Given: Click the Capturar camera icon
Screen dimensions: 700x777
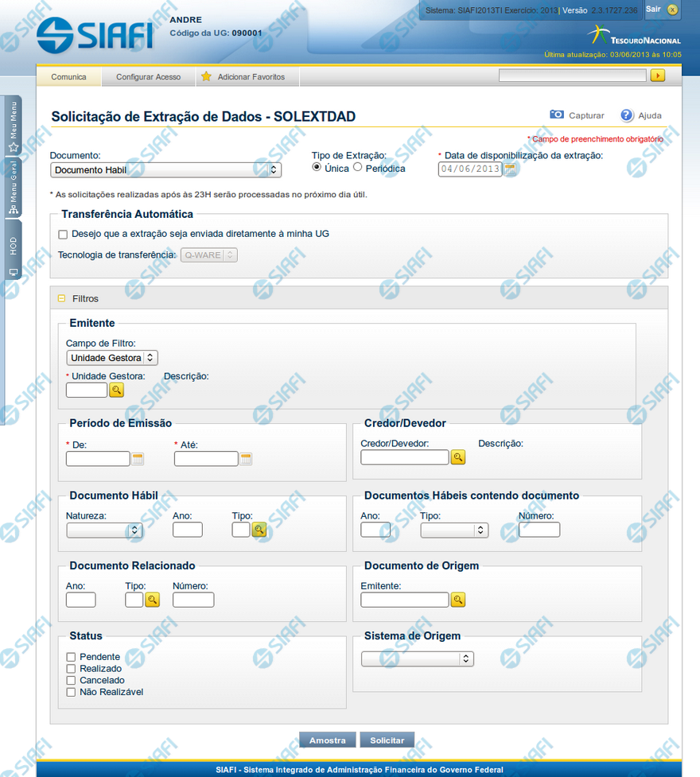Looking at the screenshot, I should tap(557, 115).
